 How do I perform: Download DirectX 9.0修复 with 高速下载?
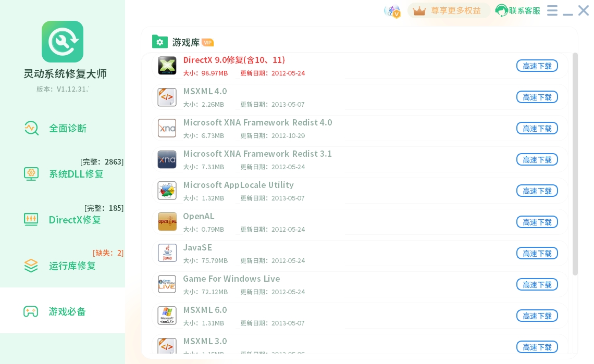[537, 66]
